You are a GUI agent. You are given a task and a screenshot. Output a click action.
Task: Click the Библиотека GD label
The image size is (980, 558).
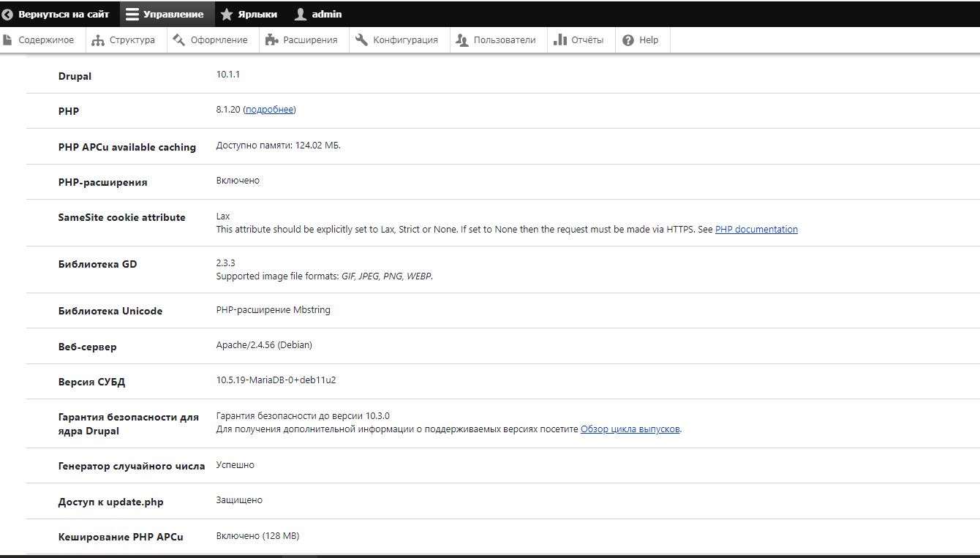(x=98, y=264)
